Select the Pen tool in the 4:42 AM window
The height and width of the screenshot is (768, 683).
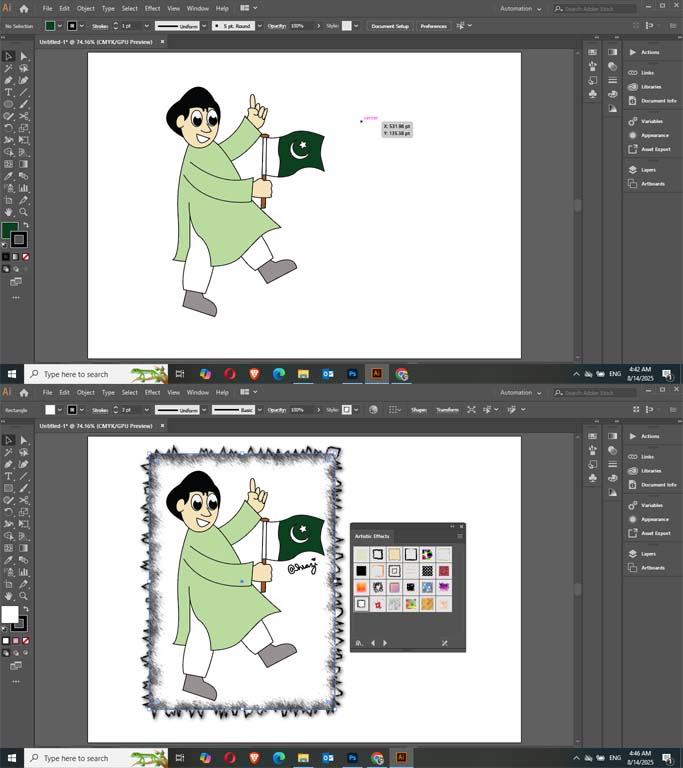[8, 80]
